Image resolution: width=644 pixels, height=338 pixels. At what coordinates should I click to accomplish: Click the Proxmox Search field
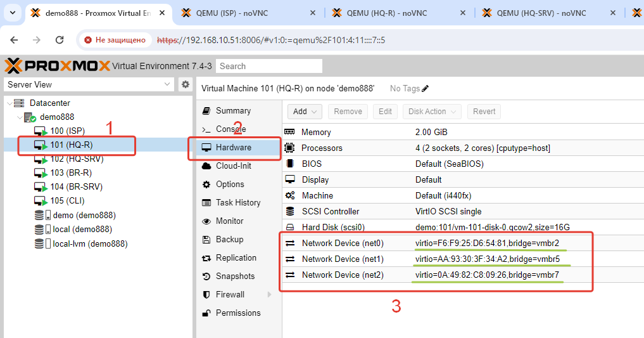tap(269, 66)
